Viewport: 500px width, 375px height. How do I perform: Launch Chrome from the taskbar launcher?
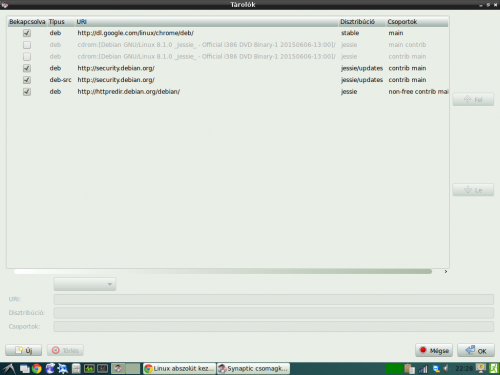[37, 369]
